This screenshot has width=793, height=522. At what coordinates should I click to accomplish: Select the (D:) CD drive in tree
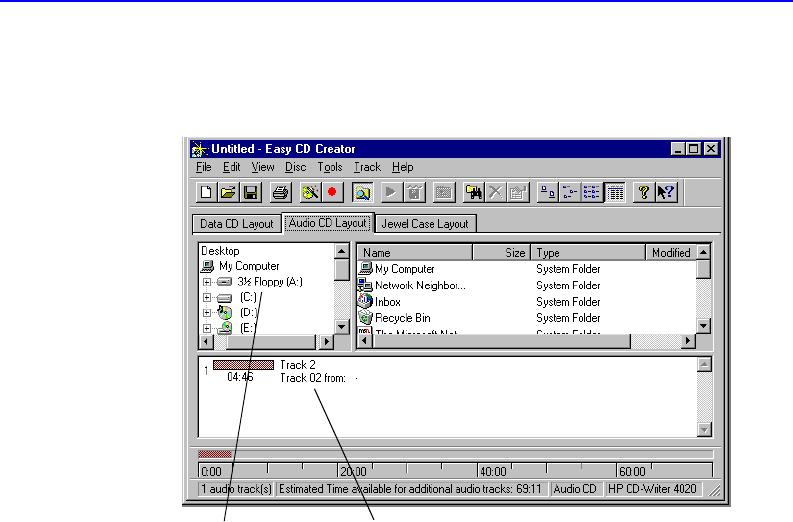[x=249, y=313]
